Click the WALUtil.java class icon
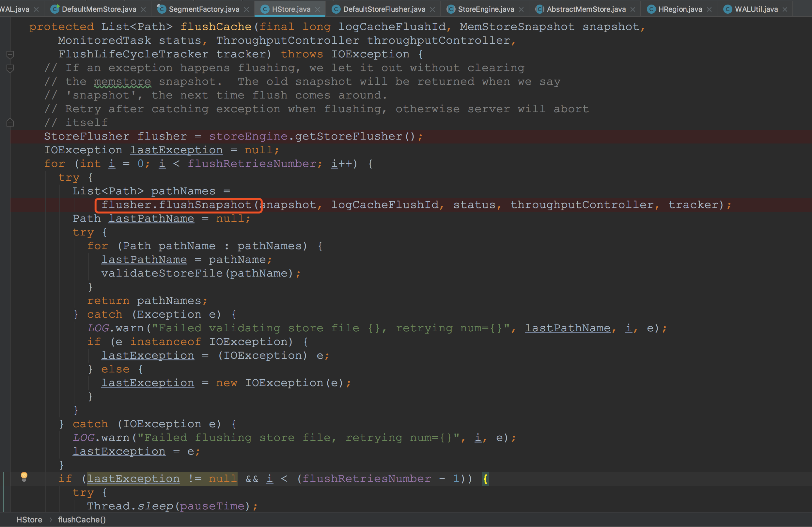The width and height of the screenshot is (812, 527). click(x=727, y=9)
